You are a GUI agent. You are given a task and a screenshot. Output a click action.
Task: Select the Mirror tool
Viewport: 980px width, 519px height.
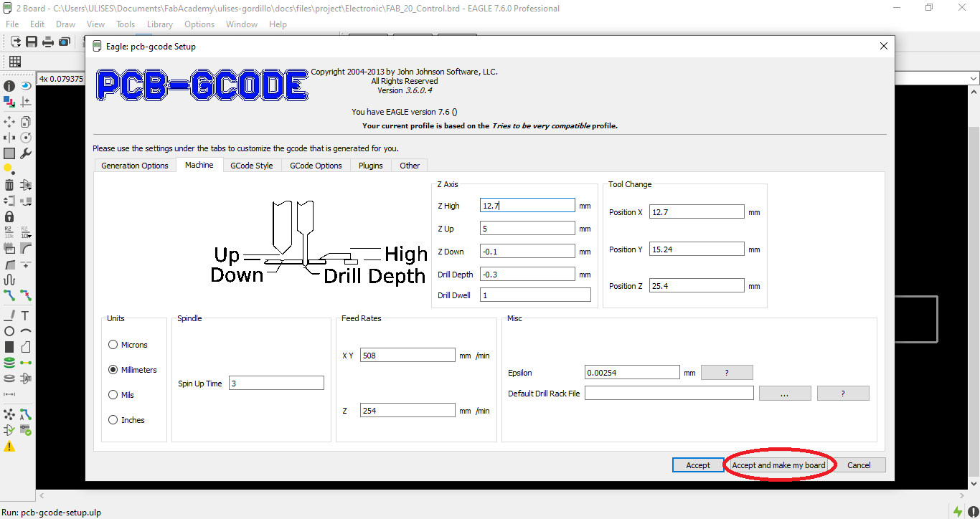coord(9,138)
